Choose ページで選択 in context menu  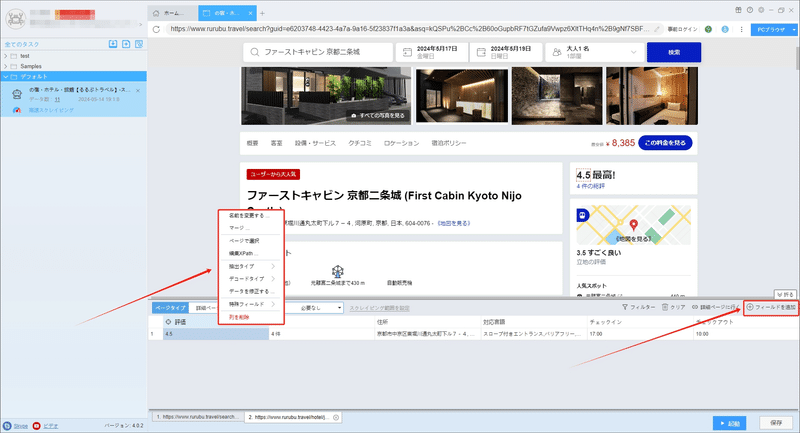[x=251, y=241]
